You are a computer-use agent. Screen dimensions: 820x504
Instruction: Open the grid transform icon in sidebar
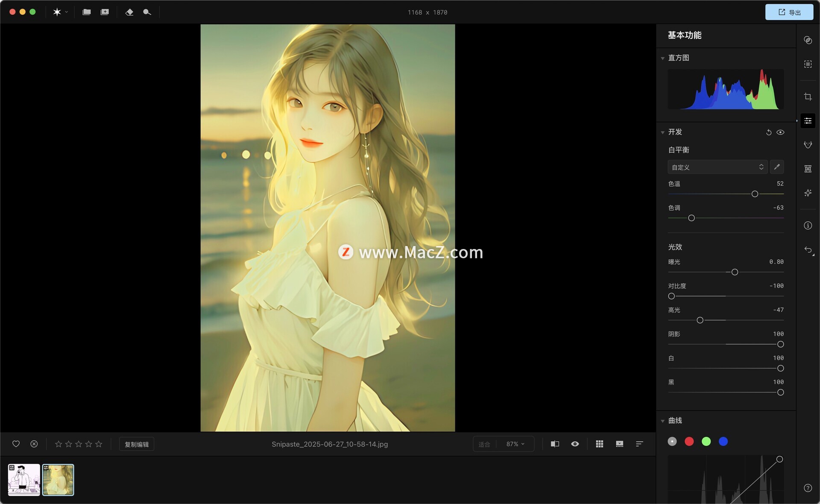coord(808,169)
